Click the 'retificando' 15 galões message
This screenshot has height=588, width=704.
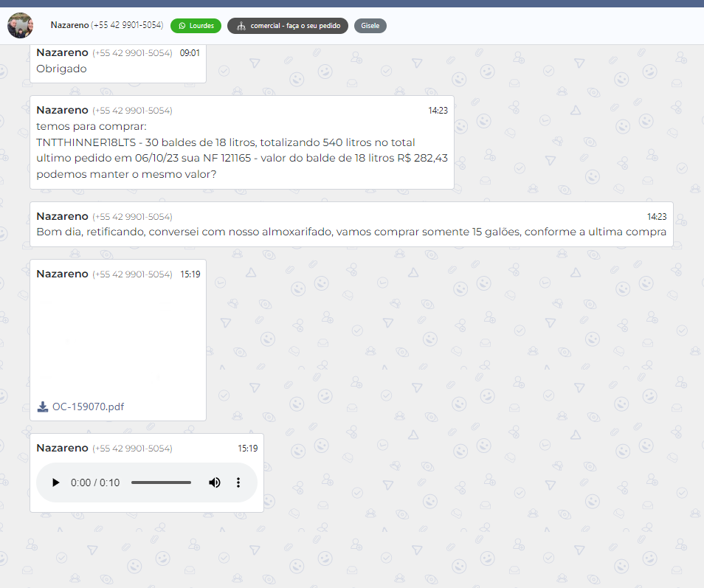click(351, 232)
